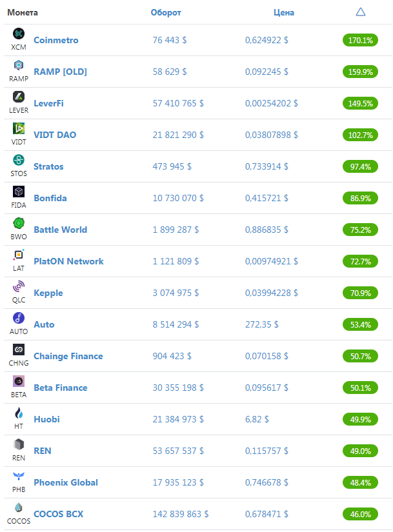Screen dimensions: 393x532
Task: Click the 53.4% change badge for Auto
Action: (360, 325)
